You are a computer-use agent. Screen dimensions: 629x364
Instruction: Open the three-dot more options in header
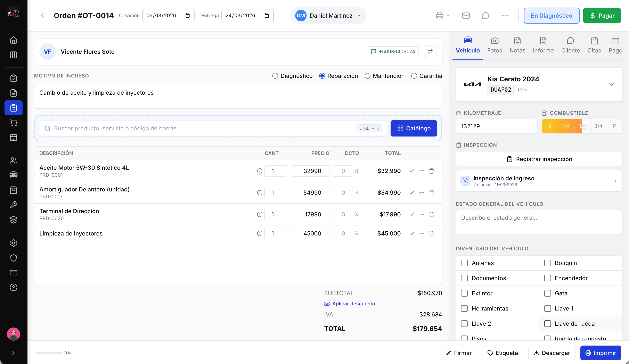[x=505, y=15]
